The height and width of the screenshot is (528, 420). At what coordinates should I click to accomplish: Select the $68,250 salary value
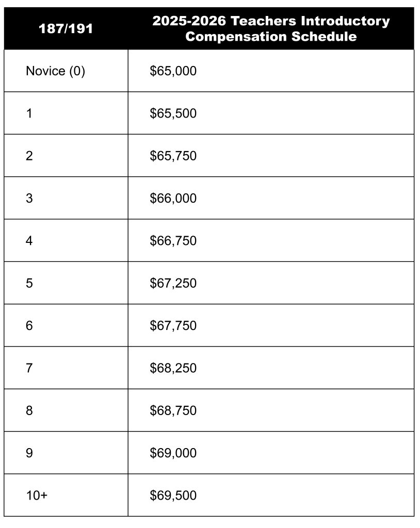point(173,368)
